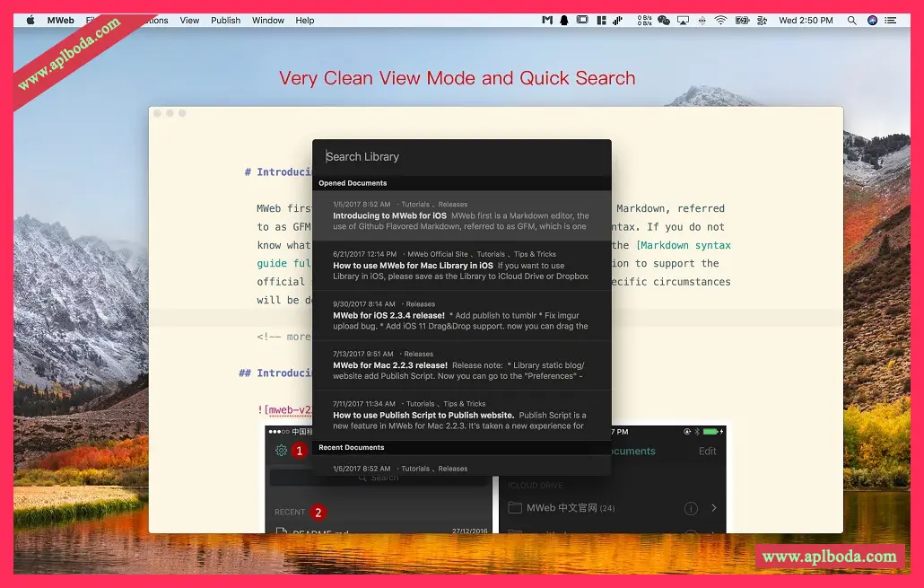Open the battery status menu
This screenshot has width=924, height=588.
[x=743, y=20]
